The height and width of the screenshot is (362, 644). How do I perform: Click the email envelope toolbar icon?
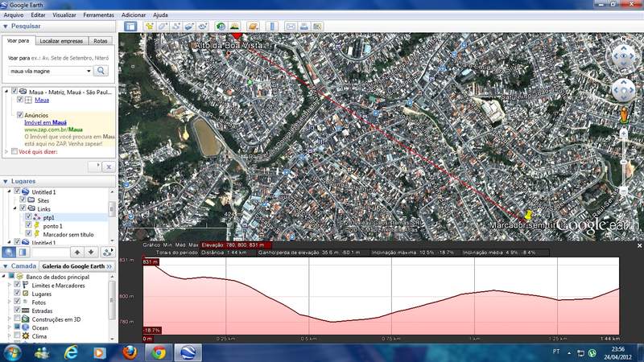click(291, 27)
